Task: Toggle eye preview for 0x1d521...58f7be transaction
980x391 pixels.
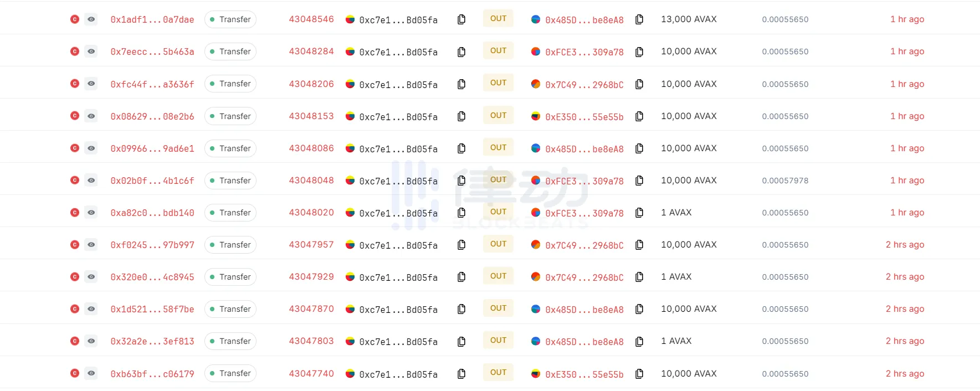Action: coord(91,309)
